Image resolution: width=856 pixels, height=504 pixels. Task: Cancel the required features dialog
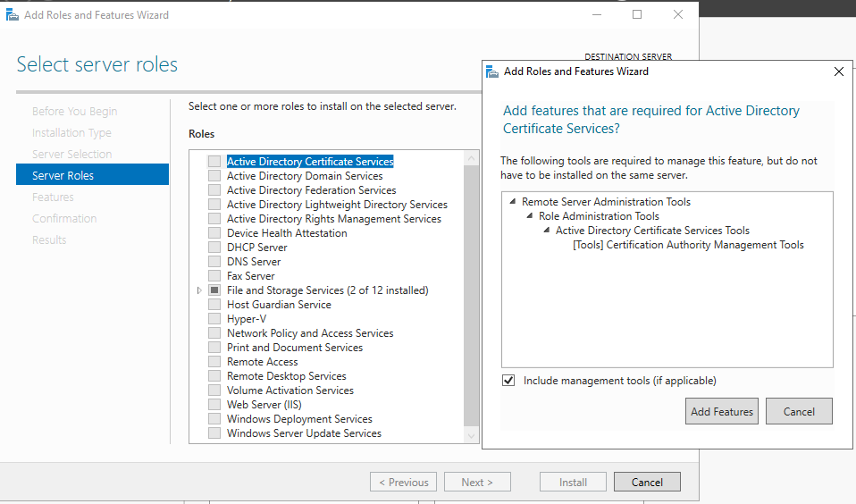(799, 411)
